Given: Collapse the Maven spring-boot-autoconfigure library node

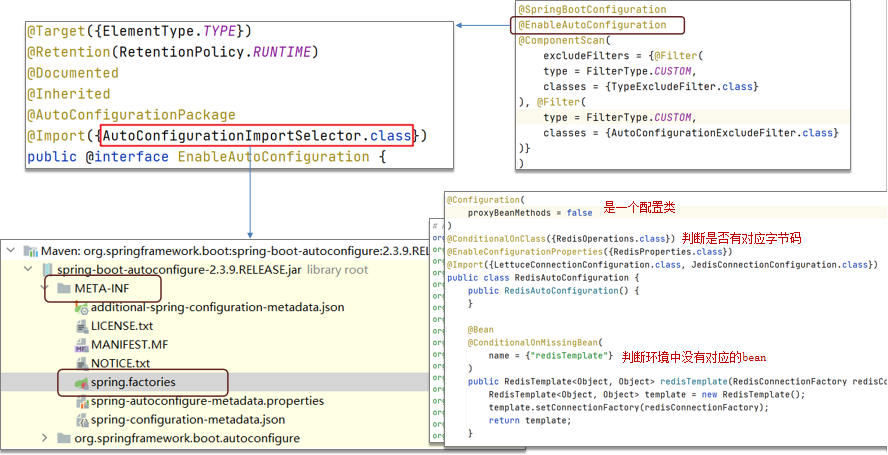Looking at the screenshot, I should (12, 251).
